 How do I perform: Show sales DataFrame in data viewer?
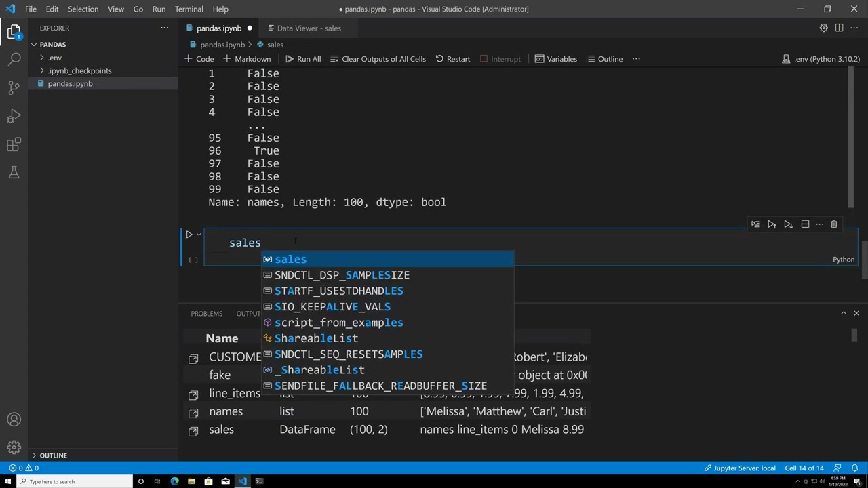[x=193, y=430]
